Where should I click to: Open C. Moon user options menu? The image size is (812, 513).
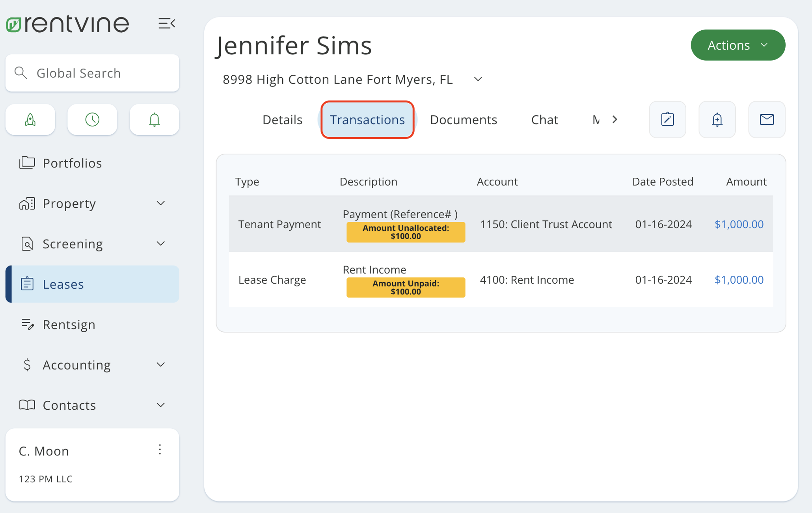point(160,450)
